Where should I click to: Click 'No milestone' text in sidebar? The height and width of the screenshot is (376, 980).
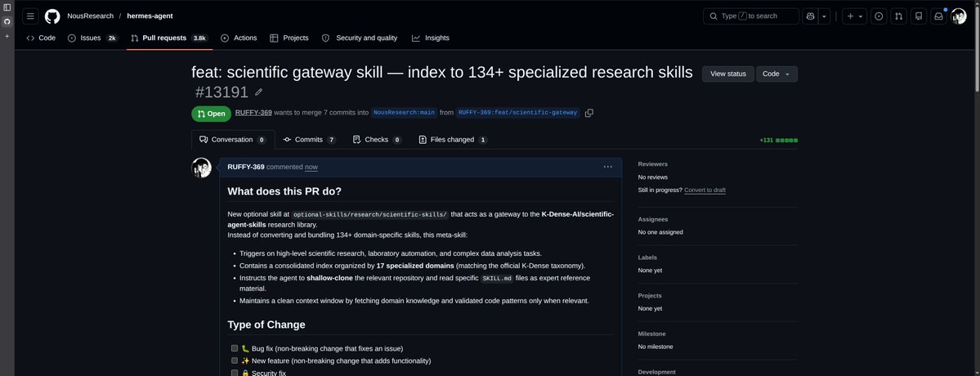(x=656, y=347)
